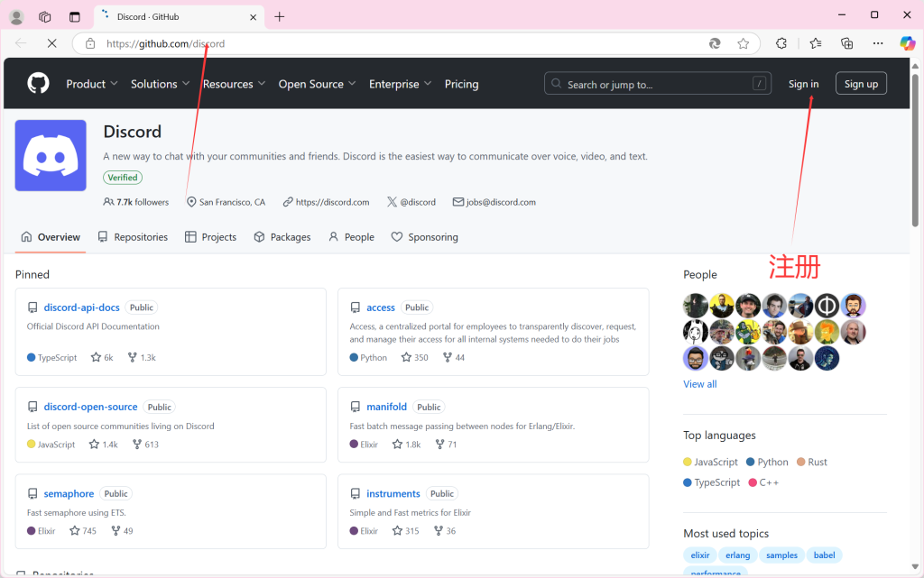Open browser Settings and more menu
This screenshot has height=578, width=924.
878,43
